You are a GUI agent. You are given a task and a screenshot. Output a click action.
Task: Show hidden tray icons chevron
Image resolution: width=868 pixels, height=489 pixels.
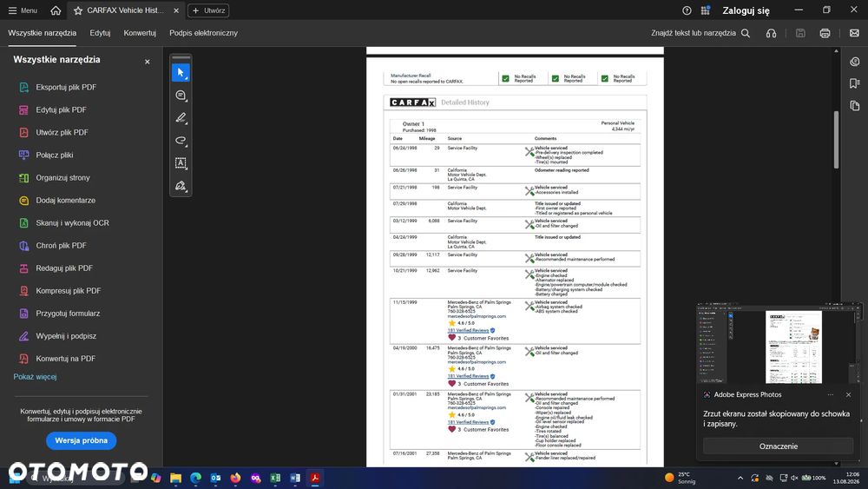coord(740,478)
